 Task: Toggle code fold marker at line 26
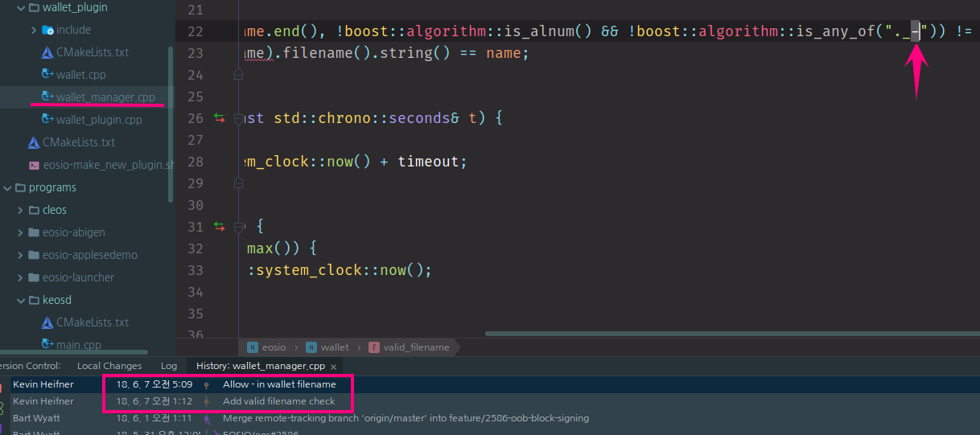tap(238, 118)
